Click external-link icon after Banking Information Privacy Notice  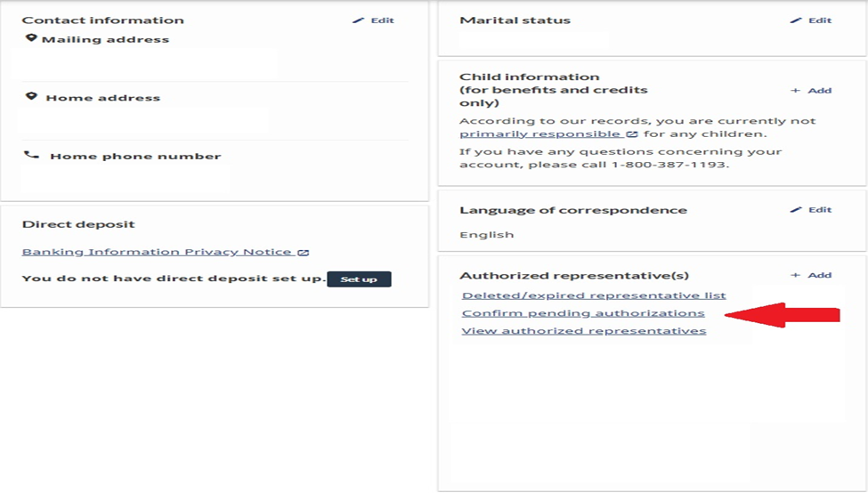click(x=304, y=253)
